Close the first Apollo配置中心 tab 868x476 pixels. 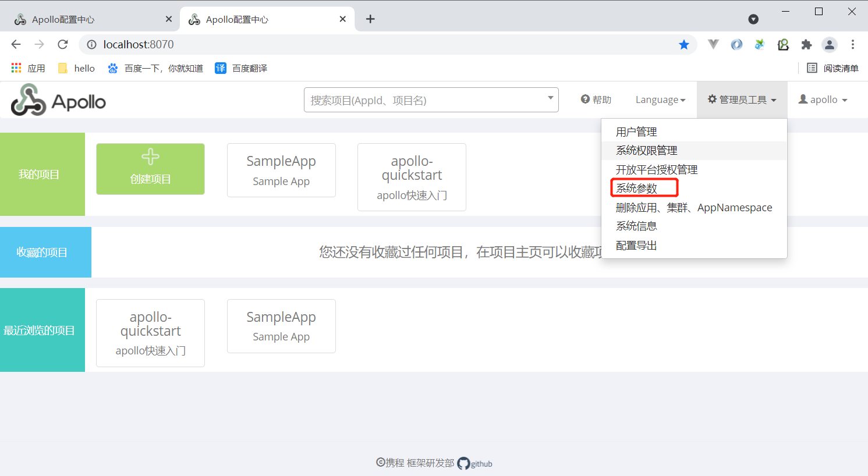[169, 19]
